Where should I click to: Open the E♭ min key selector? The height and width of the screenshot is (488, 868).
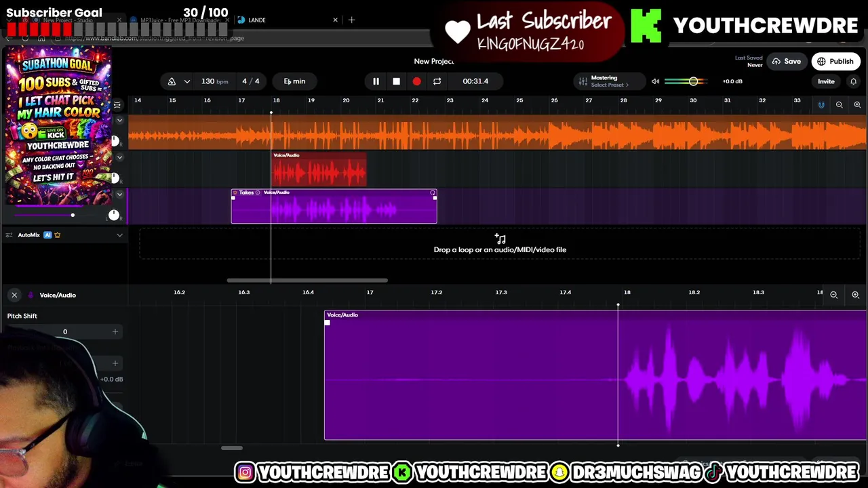point(294,81)
